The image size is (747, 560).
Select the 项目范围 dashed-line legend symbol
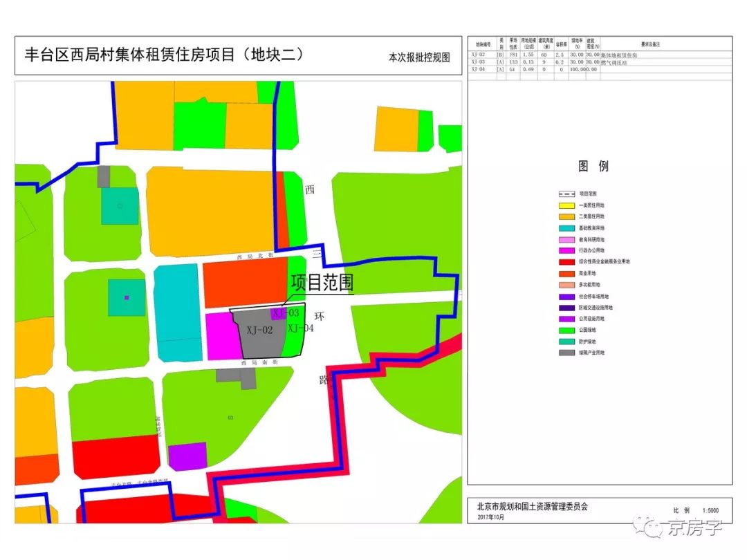pyautogui.click(x=566, y=193)
